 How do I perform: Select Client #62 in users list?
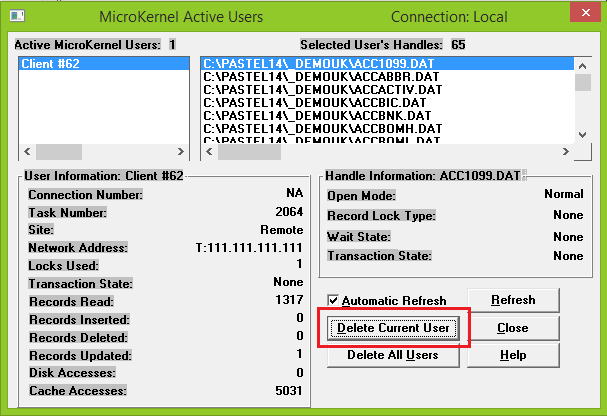(x=104, y=63)
